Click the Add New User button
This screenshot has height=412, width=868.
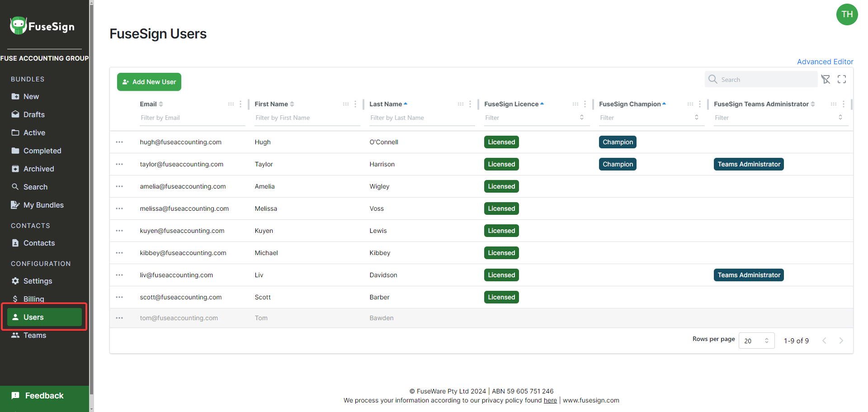(149, 82)
